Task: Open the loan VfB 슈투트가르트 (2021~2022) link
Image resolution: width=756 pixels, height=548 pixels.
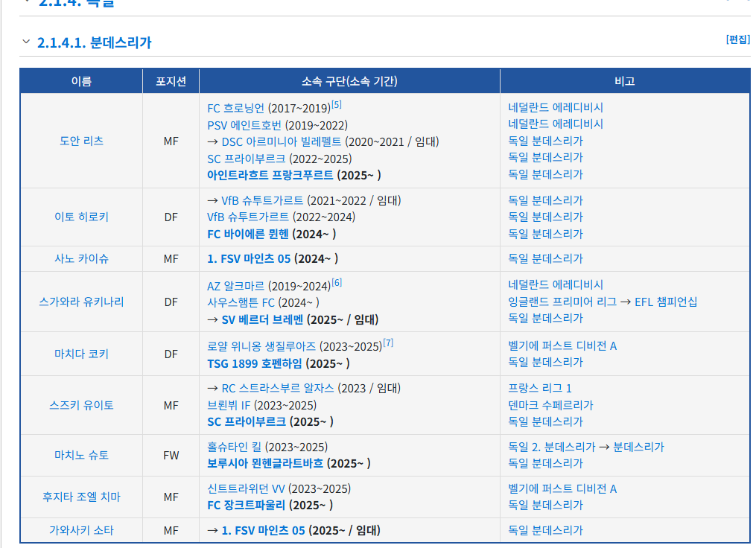Action: coord(262,200)
